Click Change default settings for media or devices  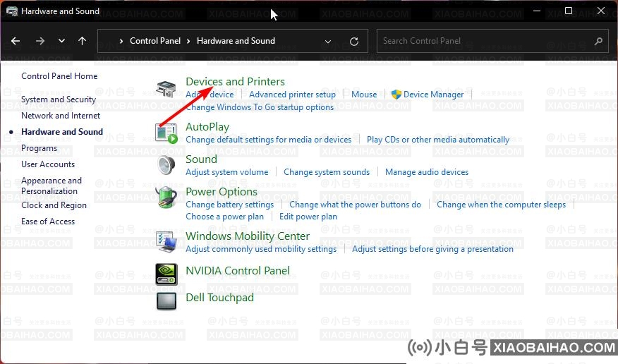click(268, 140)
